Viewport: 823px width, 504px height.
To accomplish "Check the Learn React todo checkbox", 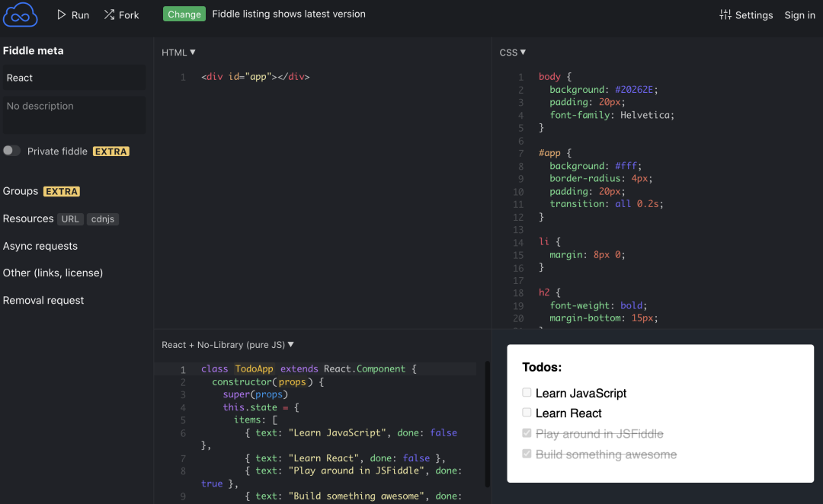I will click(x=527, y=413).
